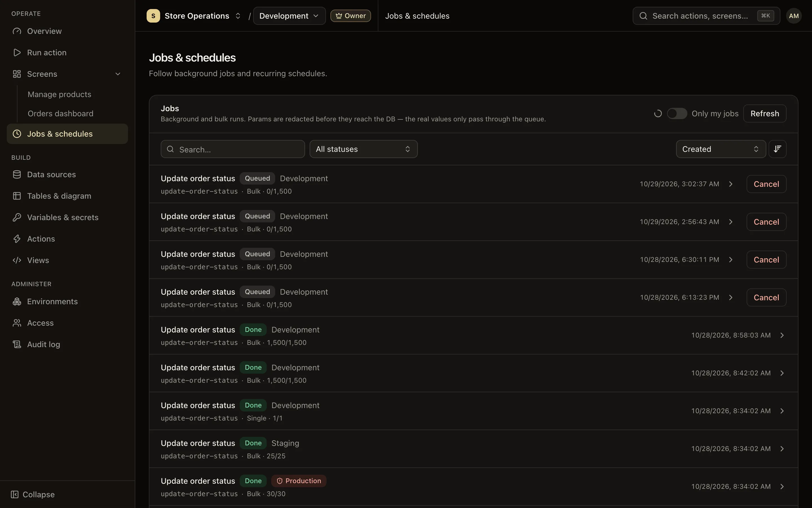
Task: Cancel the job created 10/28/2026, 6:30:11 PM
Action: pos(766,260)
